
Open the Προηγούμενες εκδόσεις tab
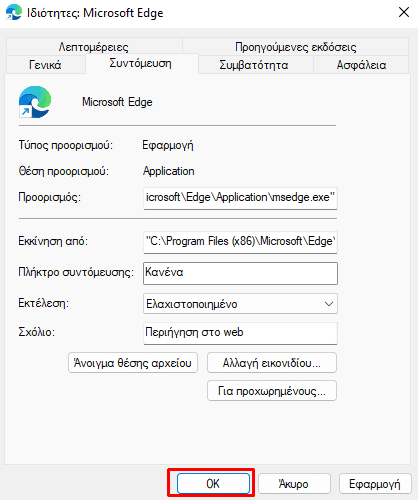296,47
